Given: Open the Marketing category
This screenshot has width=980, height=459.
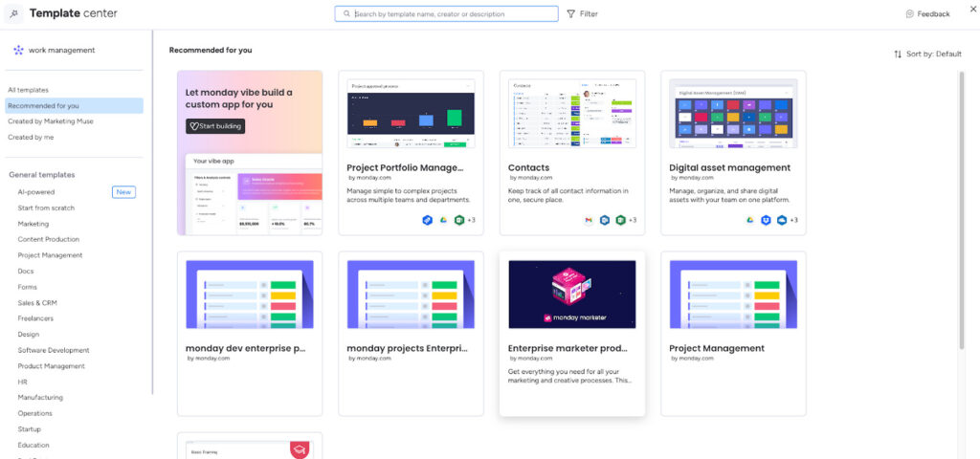Looking at the screenshot, I should click(x=33, y=224).
